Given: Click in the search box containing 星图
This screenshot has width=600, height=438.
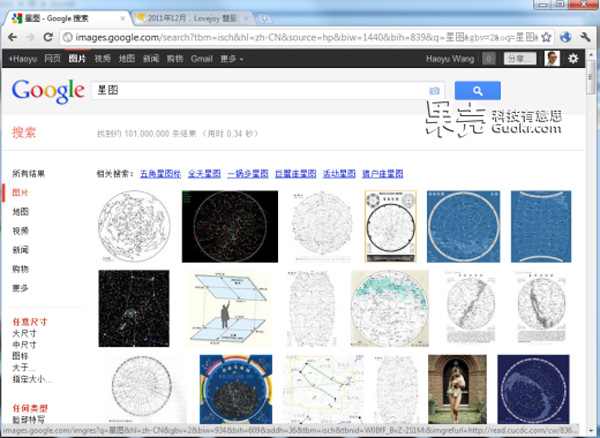Looking at the screenshot, I should (x=260, y=91).
